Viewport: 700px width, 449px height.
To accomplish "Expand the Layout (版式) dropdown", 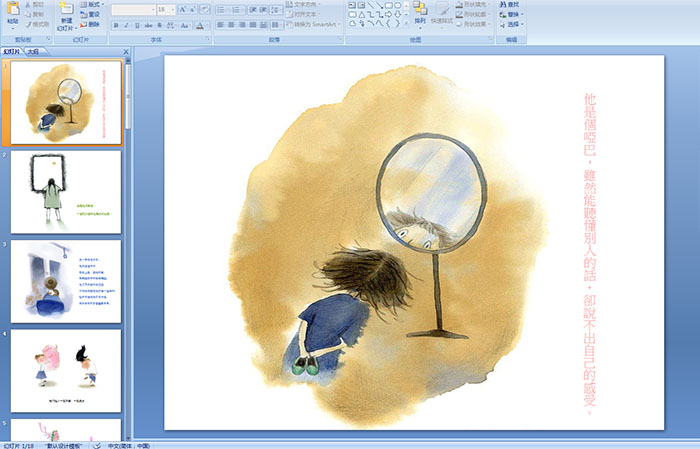I will pos(94,4).
